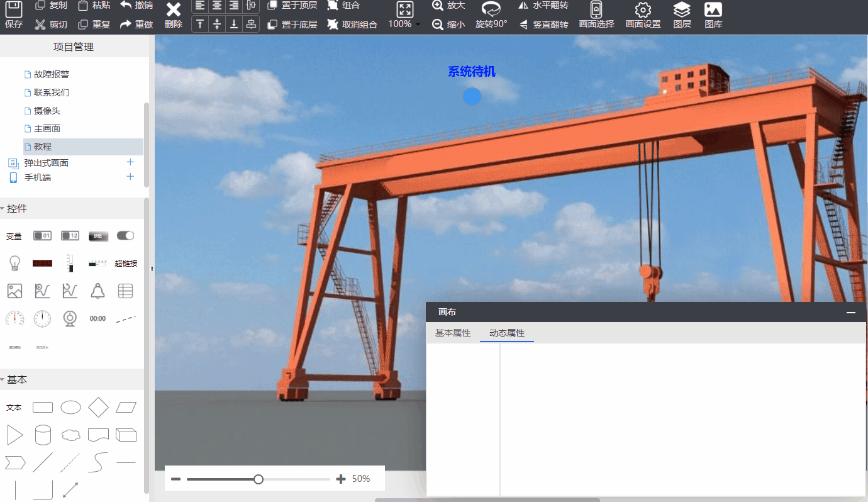Click the 保存 save icon

(x=14, y=9)
